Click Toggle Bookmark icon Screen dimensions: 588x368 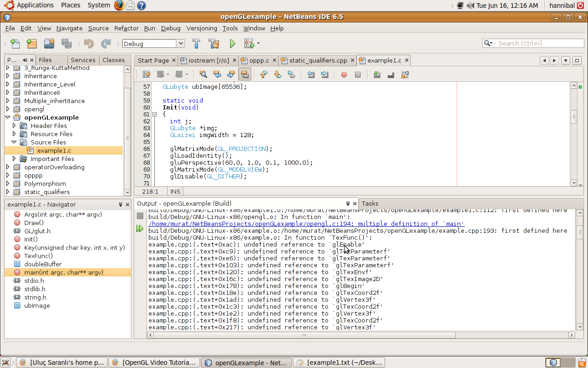click(x=291, y=74)
